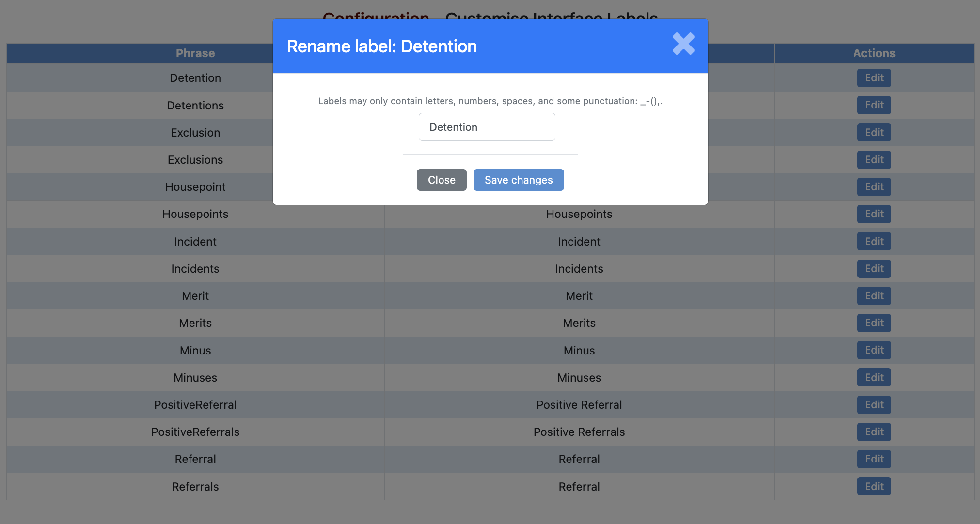Click the label name input field
980x524 pixels.
pyautogui.click(x=487, y=127)
